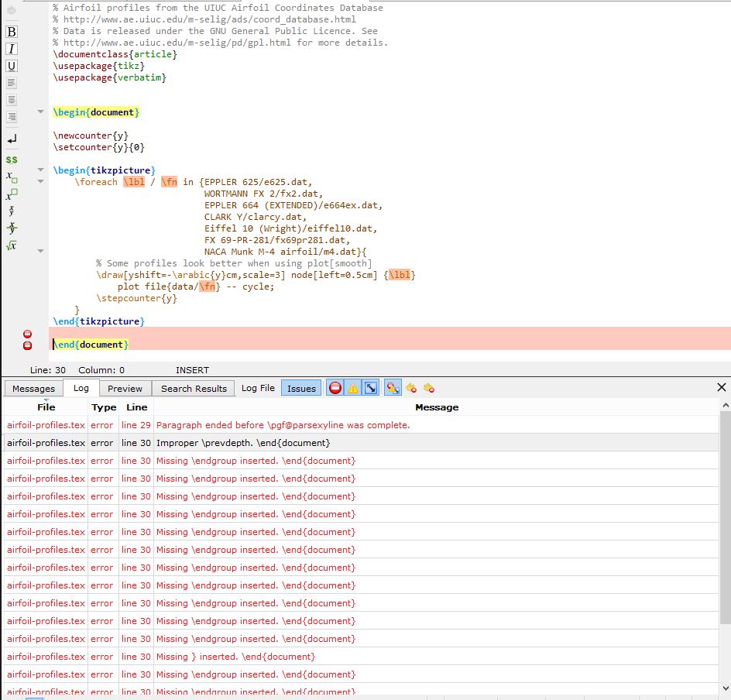Click the 'plot file{data/\fn} -- cycle;' line

point(196,287)
